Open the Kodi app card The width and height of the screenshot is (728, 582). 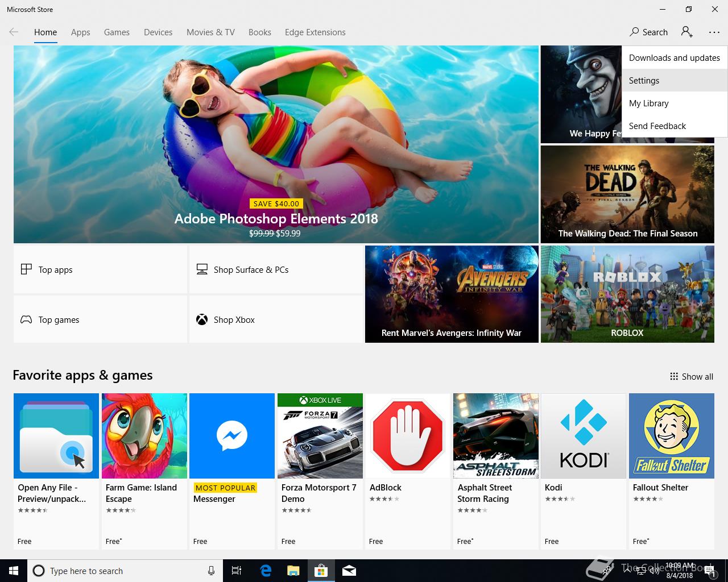pyautogui.click(x=584, y=471)
